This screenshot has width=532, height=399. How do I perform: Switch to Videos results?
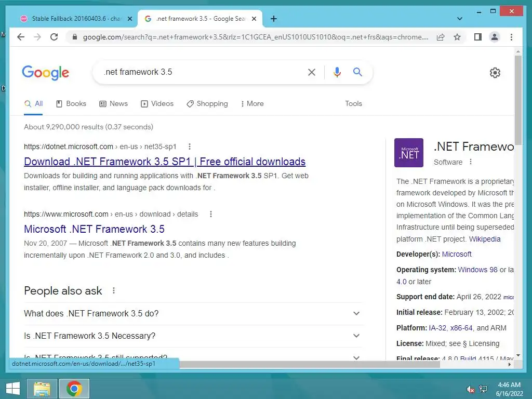pos(157,104)
